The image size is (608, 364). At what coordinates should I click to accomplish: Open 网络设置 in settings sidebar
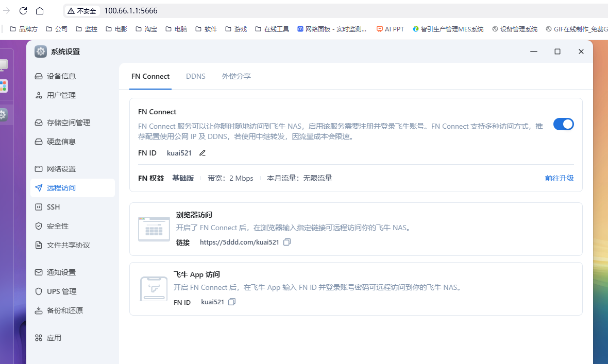(73, 169)
